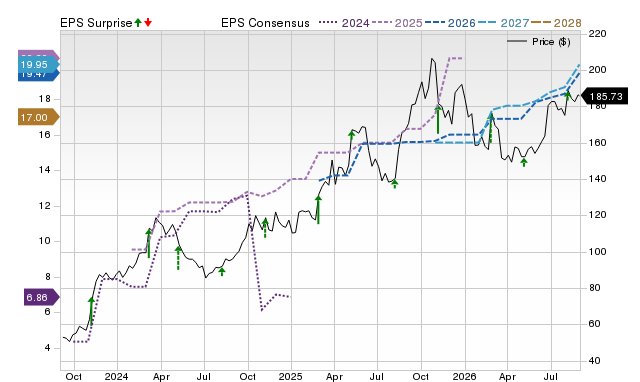Toggle the 2025 consensus series in legend
640x382 pixels.
[397, 23]
